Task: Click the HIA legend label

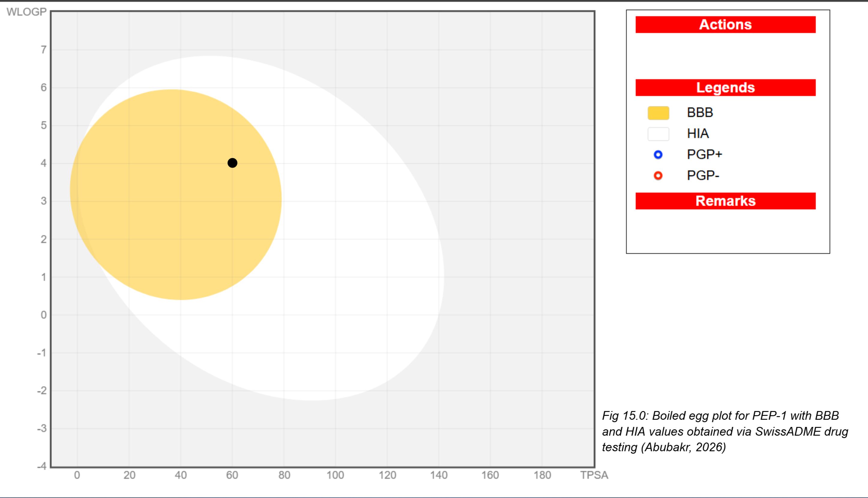Action: point(698,133)
